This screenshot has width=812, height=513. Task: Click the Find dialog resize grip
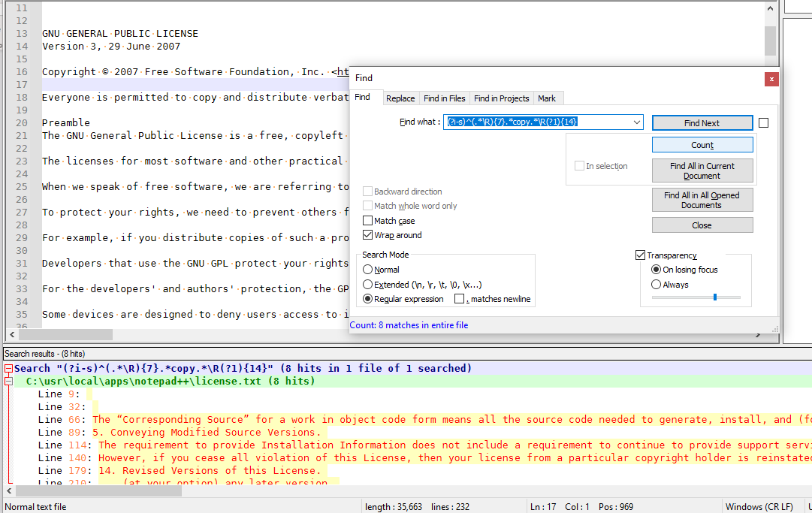click(x=775, y=329)
